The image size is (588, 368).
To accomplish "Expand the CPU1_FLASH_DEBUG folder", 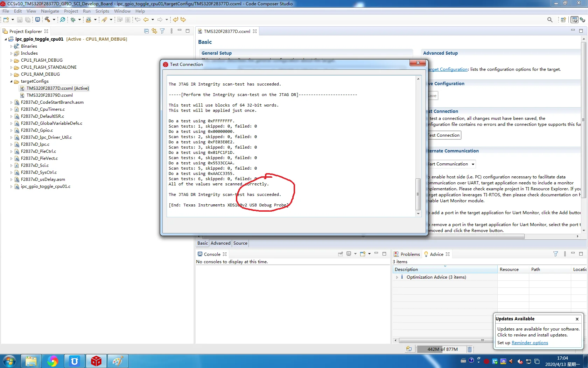I will 11,60.
